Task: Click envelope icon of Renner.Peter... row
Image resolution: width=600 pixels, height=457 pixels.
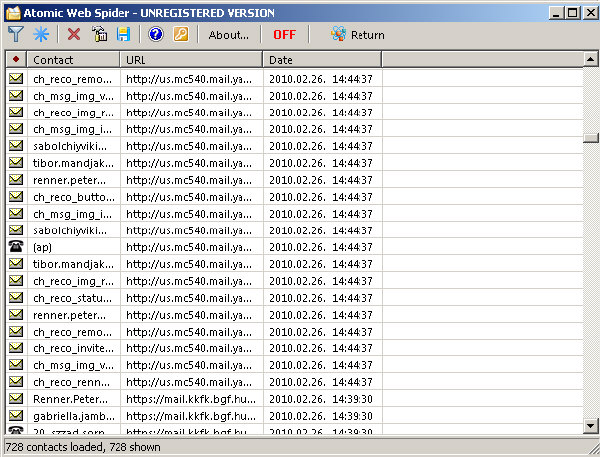Action: point(16,398)
